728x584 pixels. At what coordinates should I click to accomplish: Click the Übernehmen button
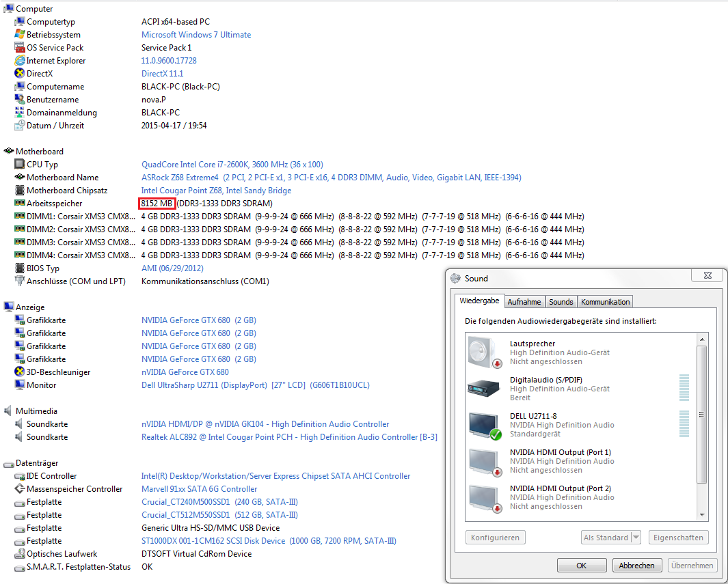click(692, 566)
